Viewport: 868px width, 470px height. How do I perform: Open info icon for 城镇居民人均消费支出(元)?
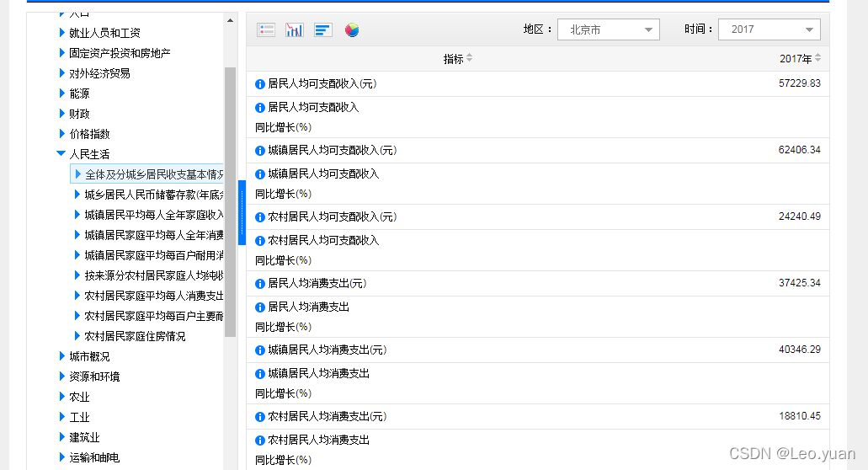[259, 350]
